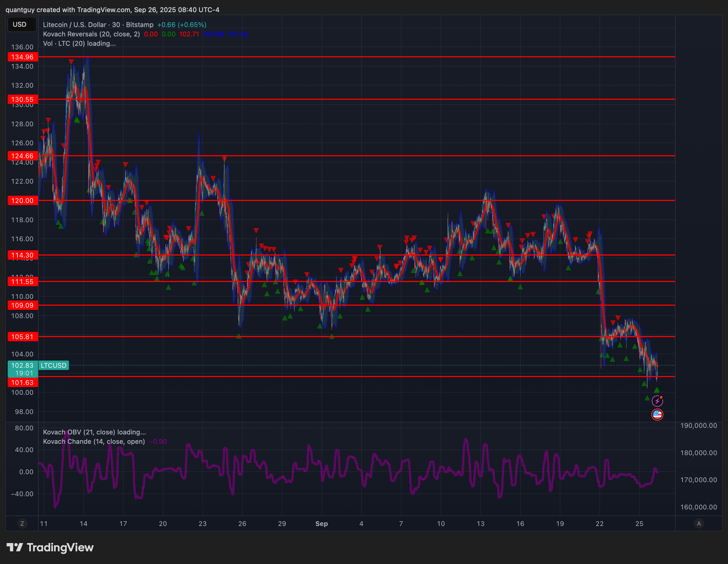Click the red notification dot on lightning icon
728x564 pixels.
pyautogui.click(x=662, y=397)
